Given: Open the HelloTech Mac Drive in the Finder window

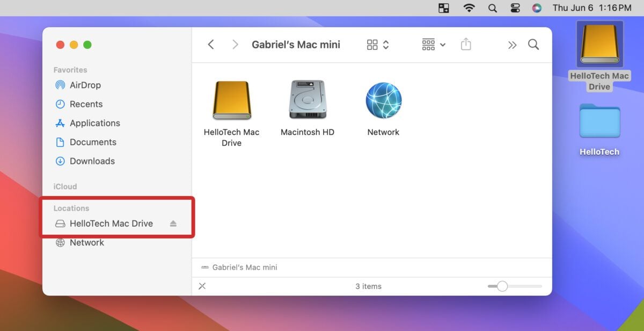Looking at the screenshot, I should point(231,99).
